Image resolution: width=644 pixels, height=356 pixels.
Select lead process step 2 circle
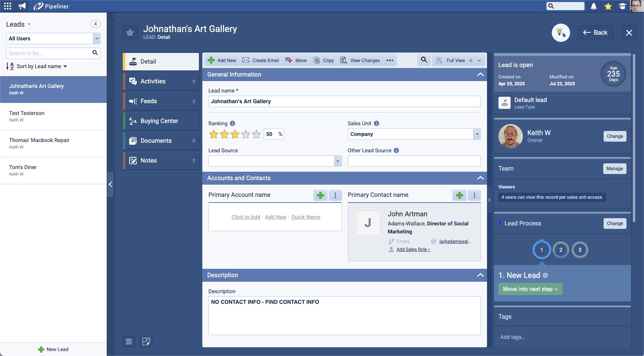(561, 250)
